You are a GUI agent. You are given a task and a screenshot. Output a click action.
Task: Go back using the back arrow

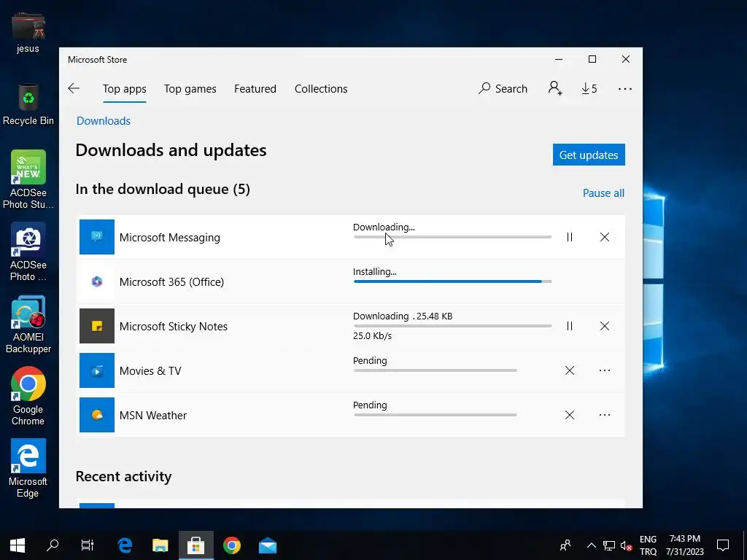74,88
